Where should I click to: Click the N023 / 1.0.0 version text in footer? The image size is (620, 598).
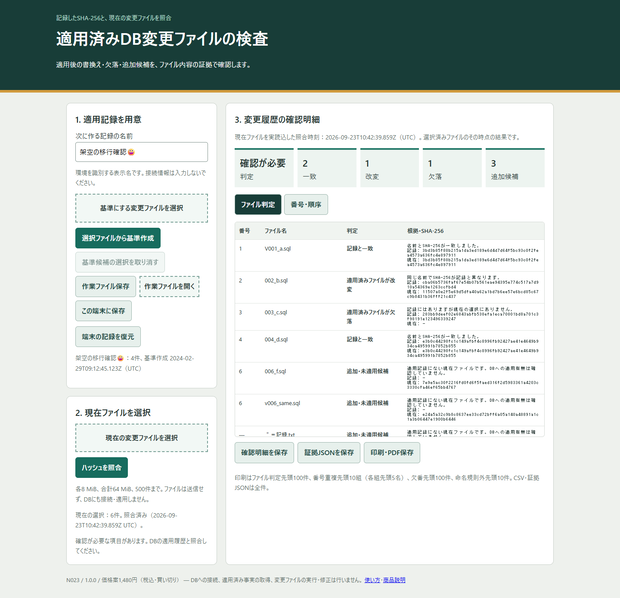click(x=81, y=580)
